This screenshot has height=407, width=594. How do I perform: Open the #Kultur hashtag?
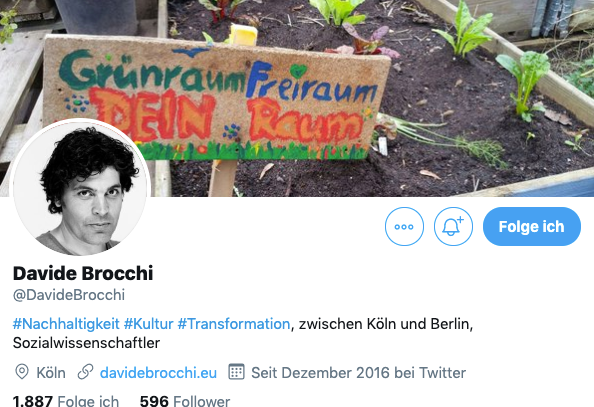click(148, 324)
